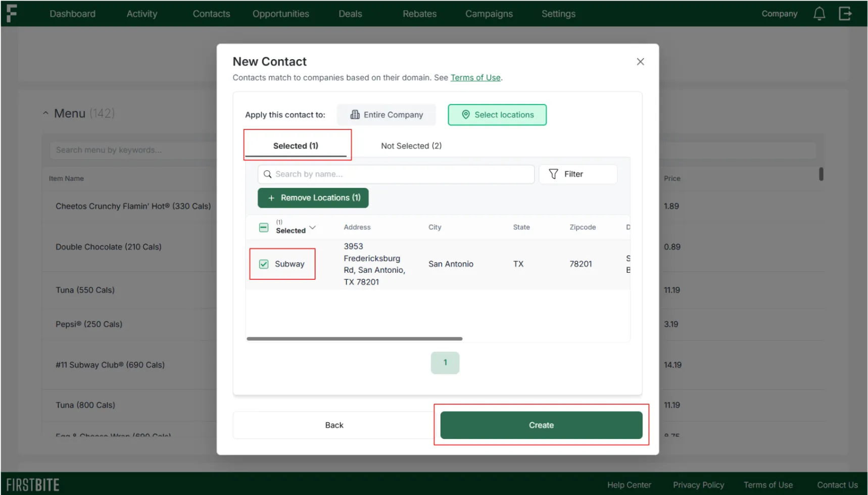
Task: Navigate to Deals
Action: tap(350, 14)
